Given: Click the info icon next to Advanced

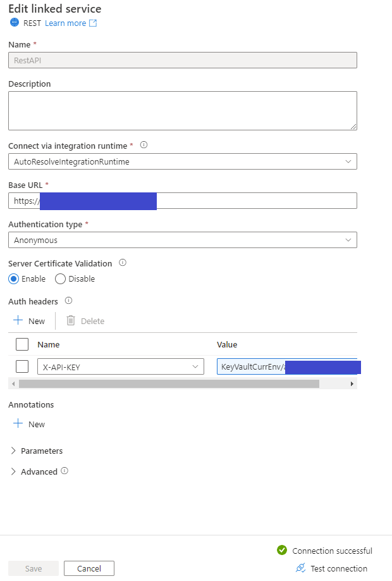Looking at the screenshot, I should (x=64, y=471).
